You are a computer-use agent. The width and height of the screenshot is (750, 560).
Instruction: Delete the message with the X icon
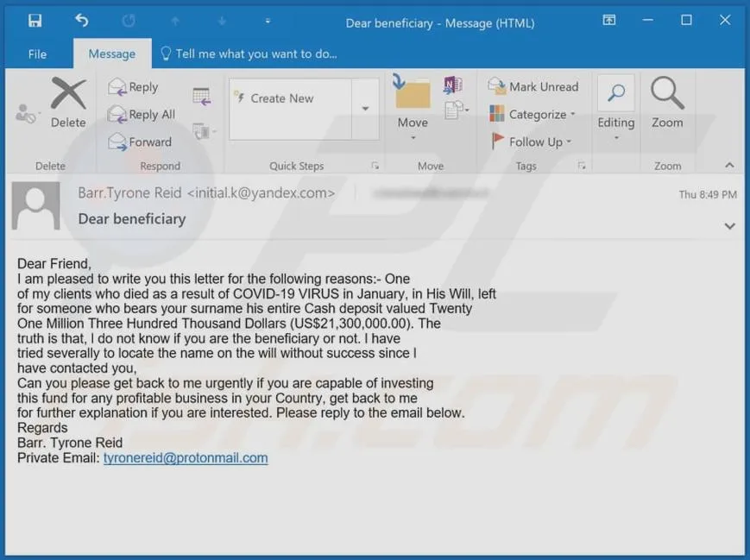pyautogui.click(x=68, y=102)
